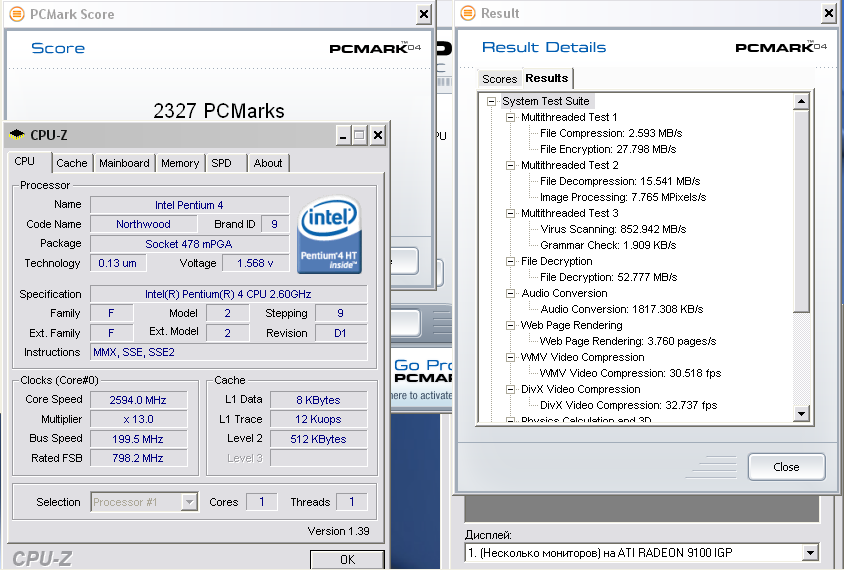
Task: Switch to the Mainboard tab
Action: click(x=124, y=163)
